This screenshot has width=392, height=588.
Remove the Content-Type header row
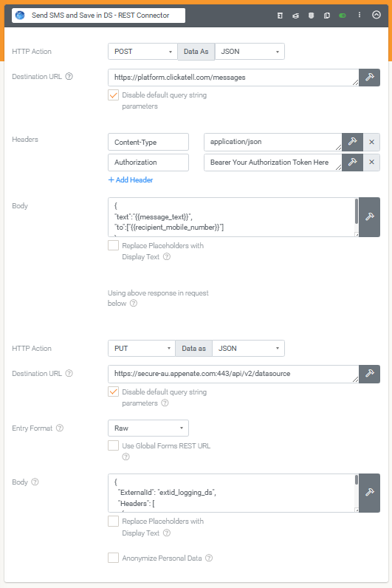(x=371, y=142)
